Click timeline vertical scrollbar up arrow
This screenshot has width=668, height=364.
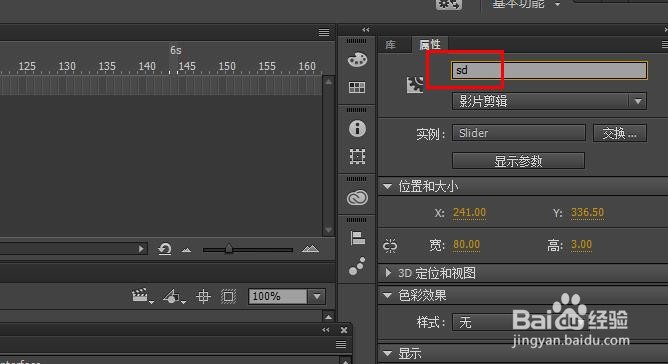328,81
